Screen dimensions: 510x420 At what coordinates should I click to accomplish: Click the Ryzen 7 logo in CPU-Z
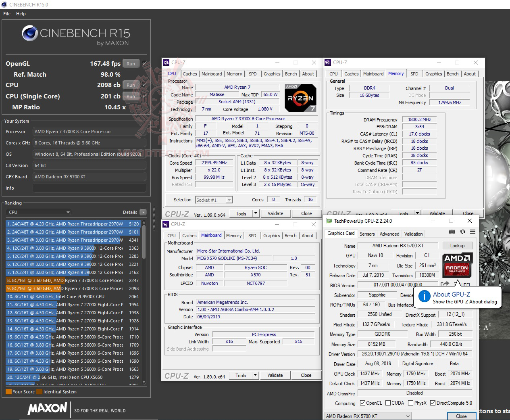(300, 98)
